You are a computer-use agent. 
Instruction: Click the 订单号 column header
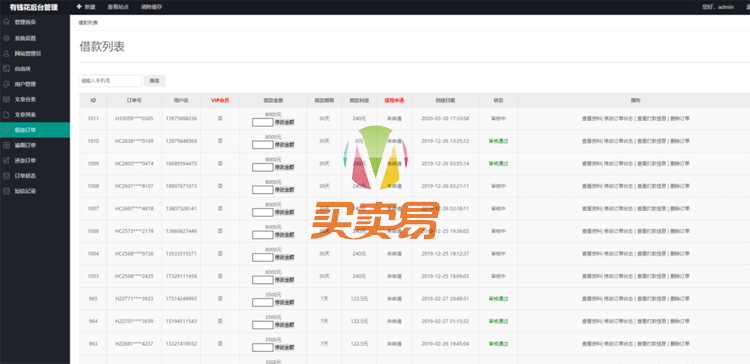pos(134,100)
